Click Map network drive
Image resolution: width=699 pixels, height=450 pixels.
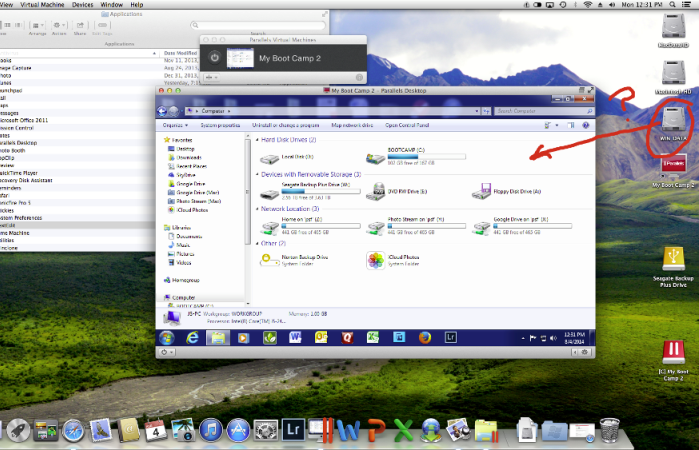(x=352, y=125)
